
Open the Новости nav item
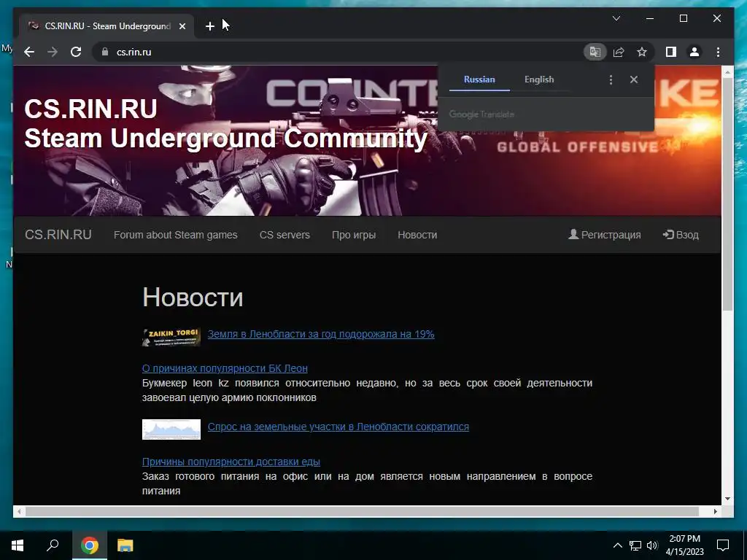coord(417,235)
